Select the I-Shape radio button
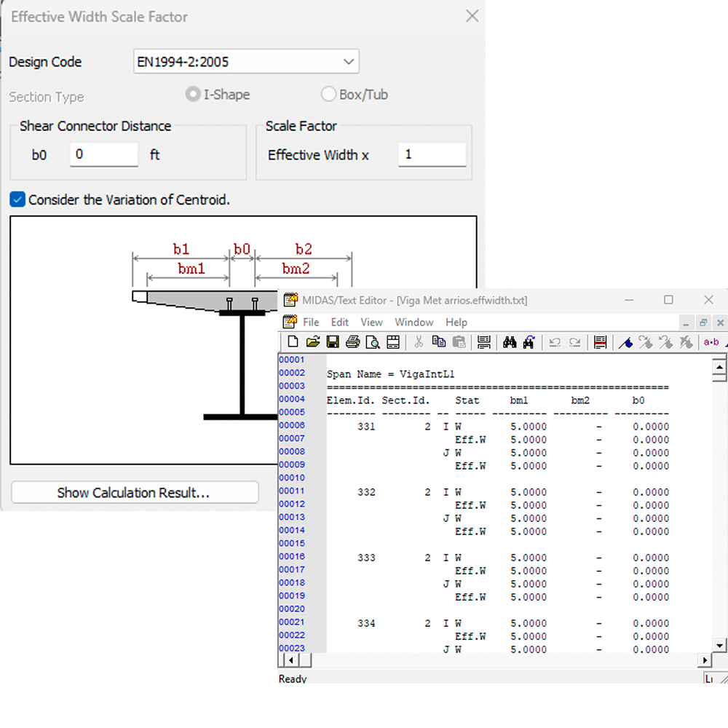 [193, 95]
